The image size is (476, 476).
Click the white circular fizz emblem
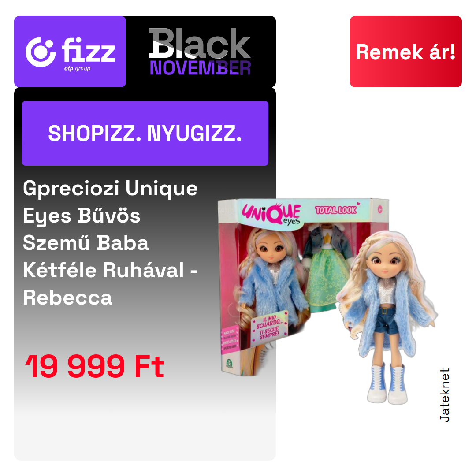pyautogui.click(x=41, y=52)
